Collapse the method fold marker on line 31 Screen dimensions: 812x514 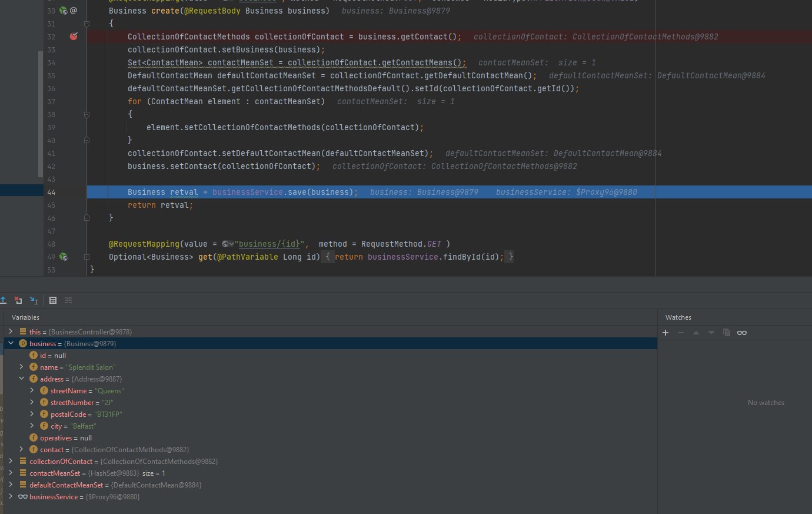point(86,24)
